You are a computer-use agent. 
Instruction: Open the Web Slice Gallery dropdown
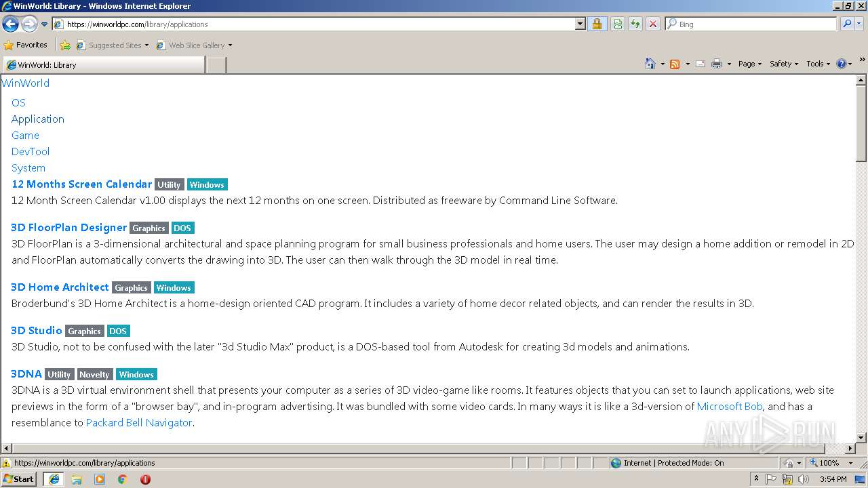[194, 45]
